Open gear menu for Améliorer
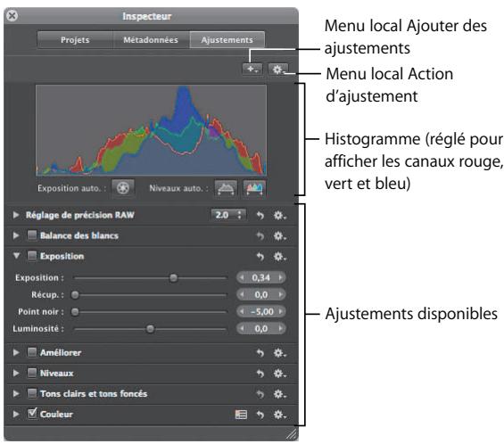 point(279,353)
